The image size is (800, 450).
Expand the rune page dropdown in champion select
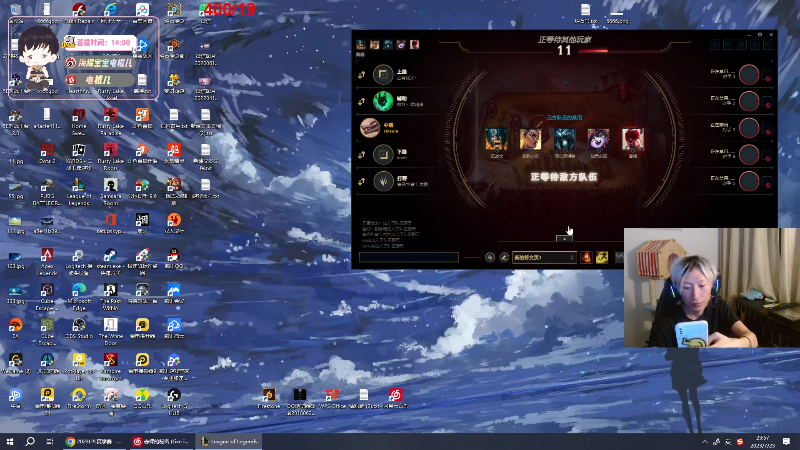[544, 257]
